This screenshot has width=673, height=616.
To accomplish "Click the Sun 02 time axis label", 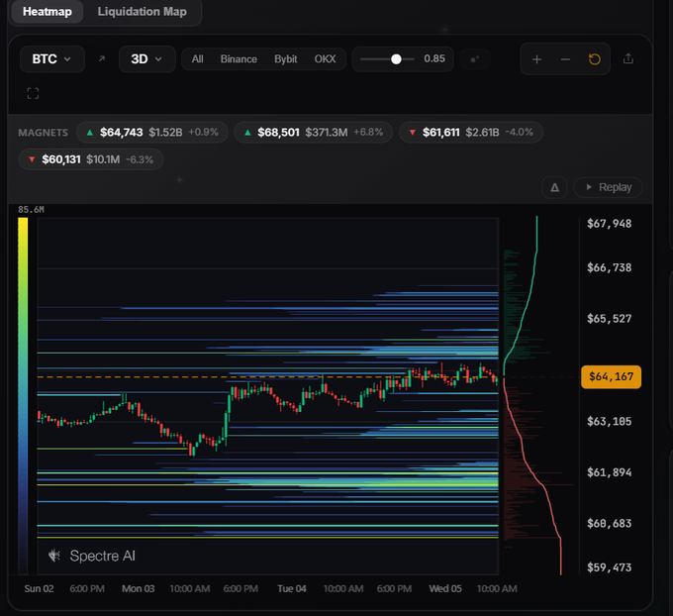I will coord(39,588).
